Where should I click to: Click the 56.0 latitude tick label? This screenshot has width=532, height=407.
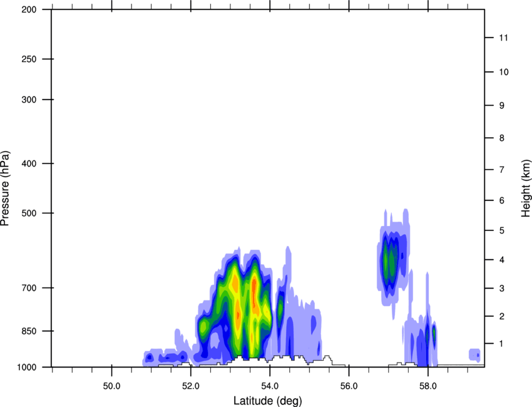(349, 386)
